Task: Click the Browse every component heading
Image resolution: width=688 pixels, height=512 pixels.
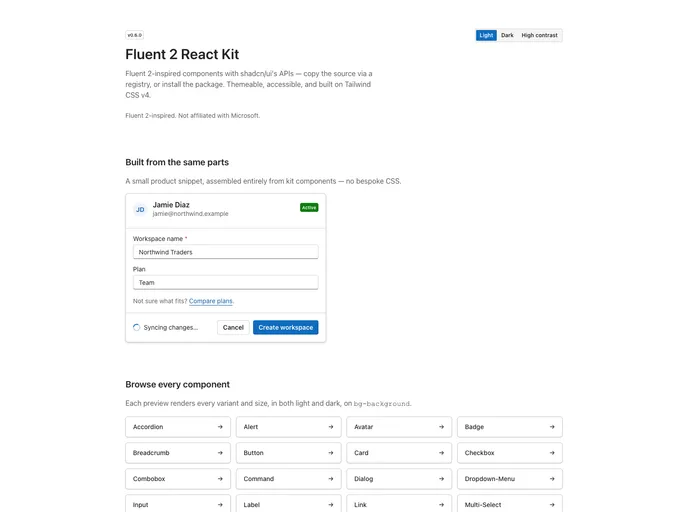Action: tap(177, 384)
